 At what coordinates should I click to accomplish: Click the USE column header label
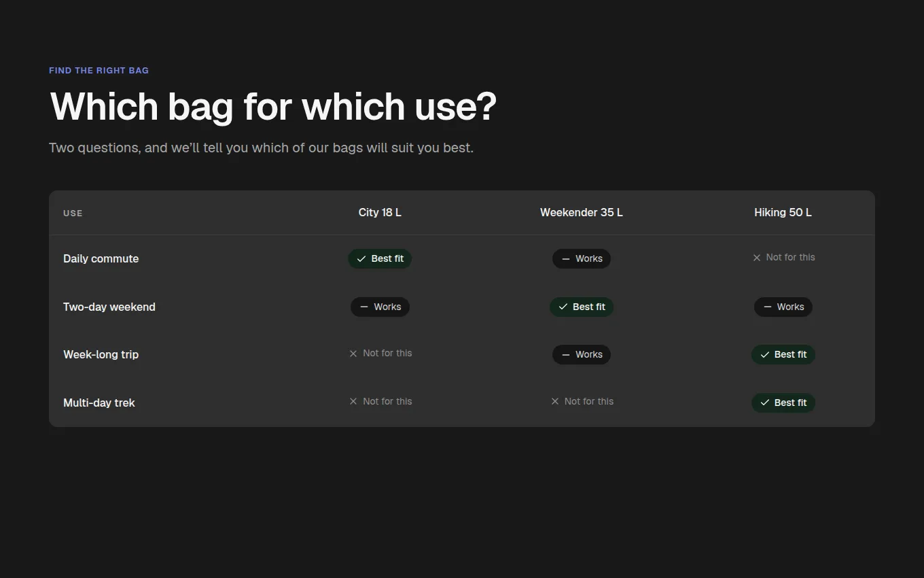pos(73,214)
